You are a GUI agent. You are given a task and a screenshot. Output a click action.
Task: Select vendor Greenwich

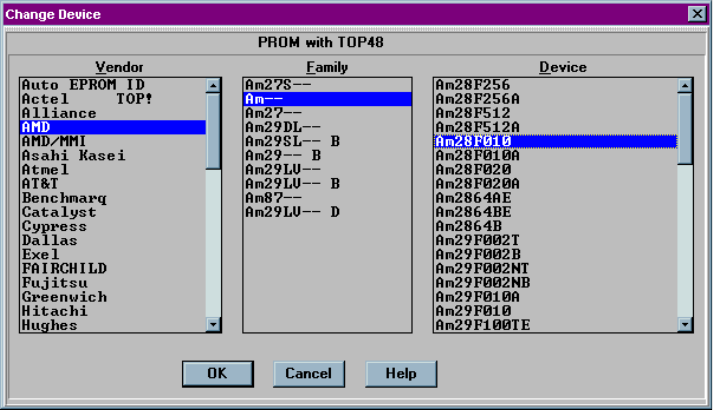pos(113,297)
